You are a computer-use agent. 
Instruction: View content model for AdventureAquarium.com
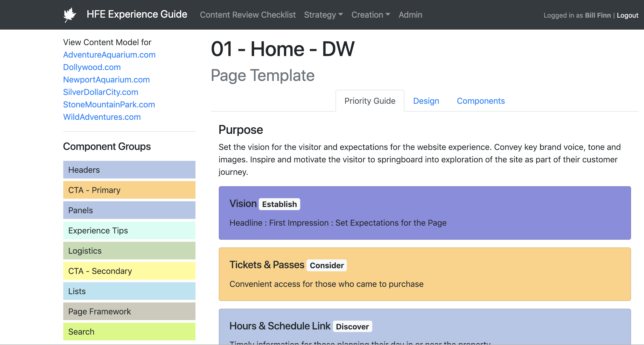pyautogui.click(x=109, y=55)
